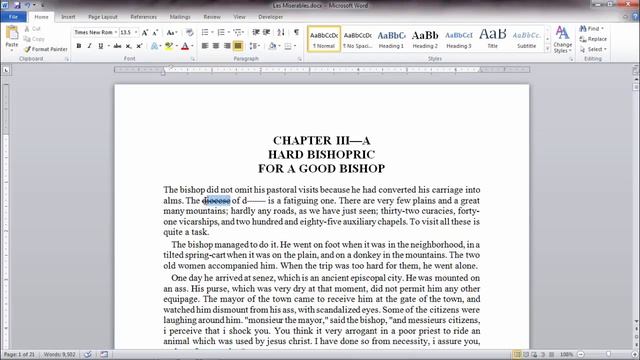Switch to the Review tab
This screenshot has height=360, width=640.
[212, 17]
